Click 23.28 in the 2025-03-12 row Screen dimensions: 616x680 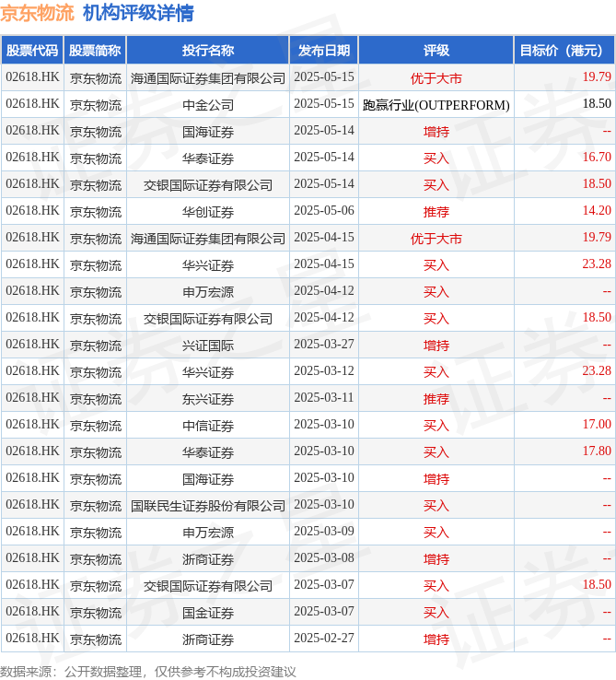pyautogui.click(x=597, y=370)
